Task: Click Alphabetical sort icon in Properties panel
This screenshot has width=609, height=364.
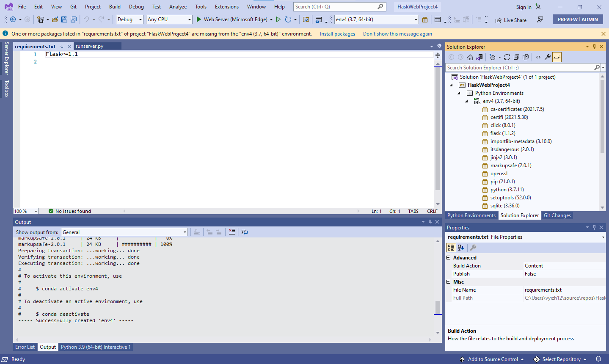Action: click(461, 248)
